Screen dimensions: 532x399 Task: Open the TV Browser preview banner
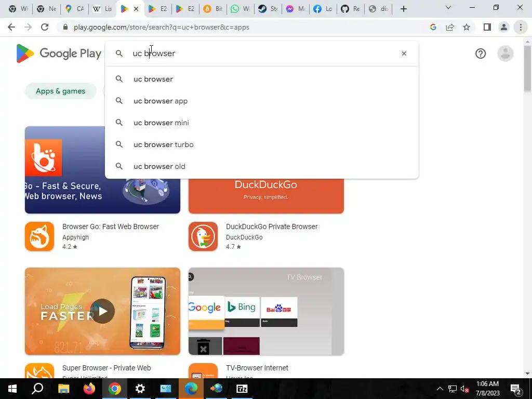(266, 311)
